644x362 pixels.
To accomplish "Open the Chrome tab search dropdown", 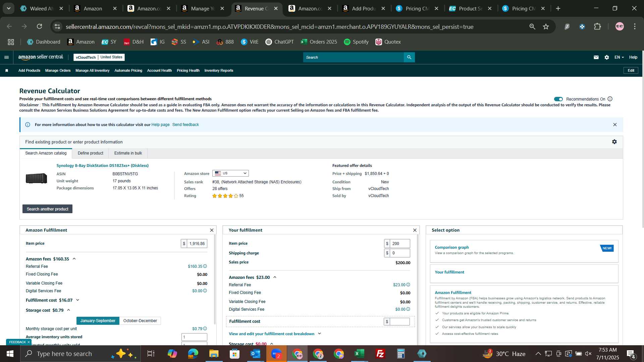I will point(8,8).
